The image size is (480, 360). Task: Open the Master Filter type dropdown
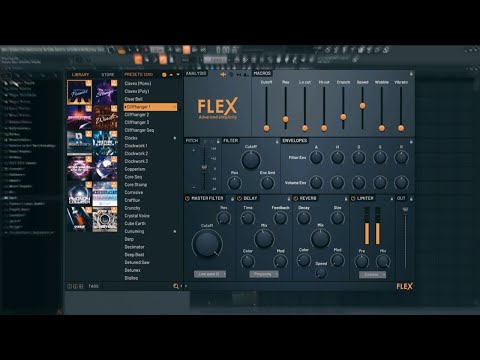[210, 274]
